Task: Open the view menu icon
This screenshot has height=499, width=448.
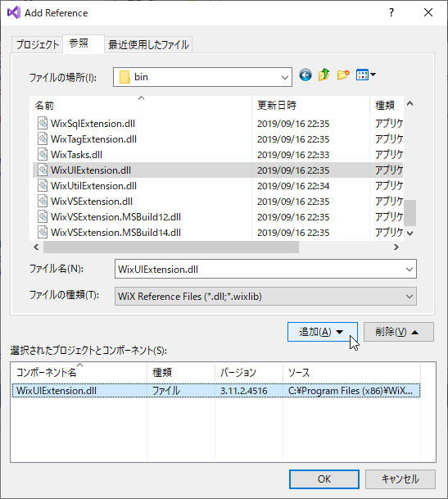Action: point(366,75)
